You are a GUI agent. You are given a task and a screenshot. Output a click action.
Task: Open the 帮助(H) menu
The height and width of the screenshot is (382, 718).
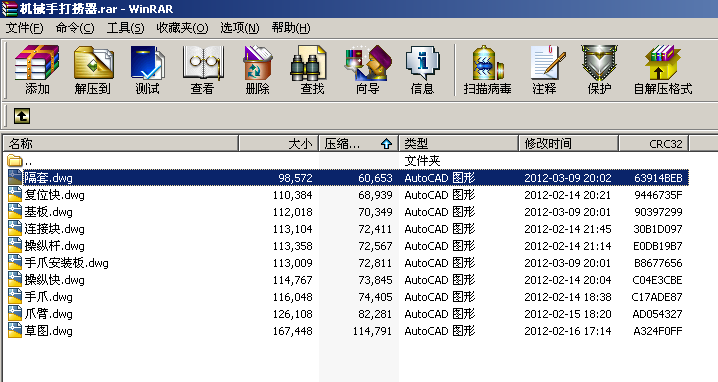(x=290, y=28)
